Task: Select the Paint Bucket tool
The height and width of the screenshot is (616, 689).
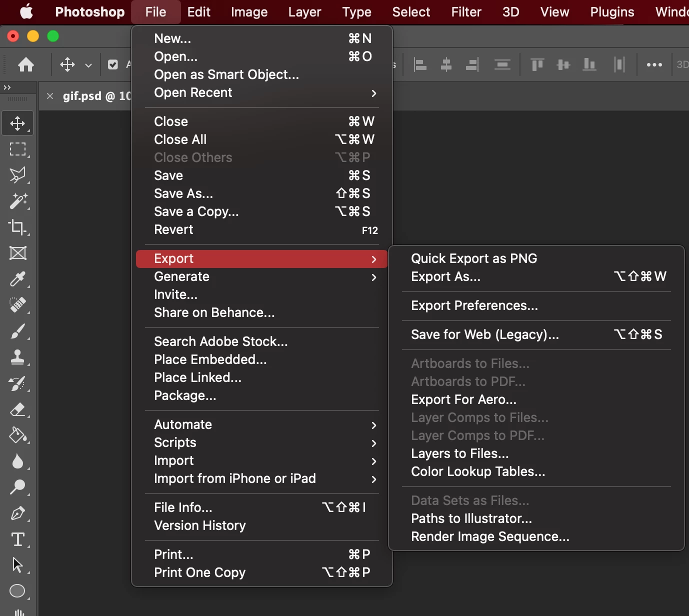Action: coord(17,435)
